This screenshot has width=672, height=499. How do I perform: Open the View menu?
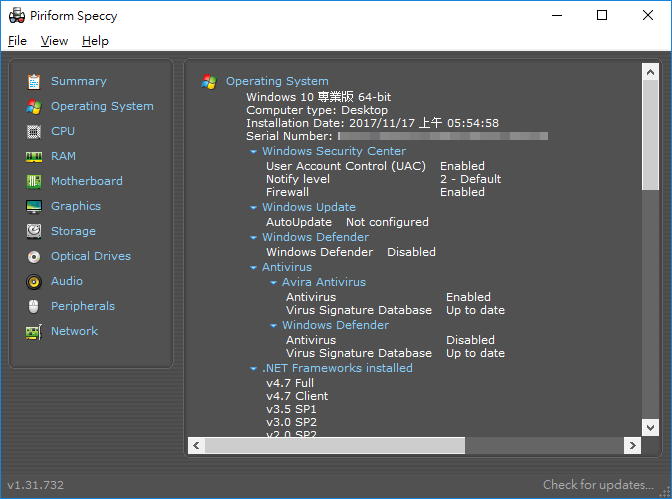click(54, 41)
